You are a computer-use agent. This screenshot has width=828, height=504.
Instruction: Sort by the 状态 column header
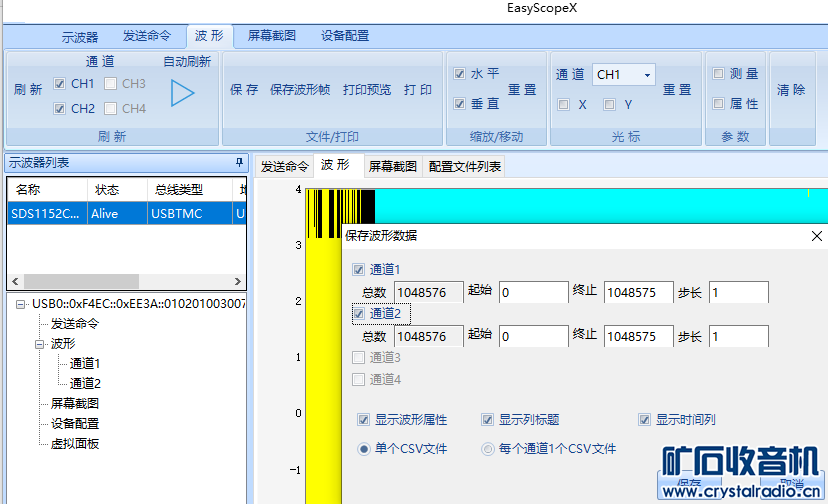pos(117,190)
